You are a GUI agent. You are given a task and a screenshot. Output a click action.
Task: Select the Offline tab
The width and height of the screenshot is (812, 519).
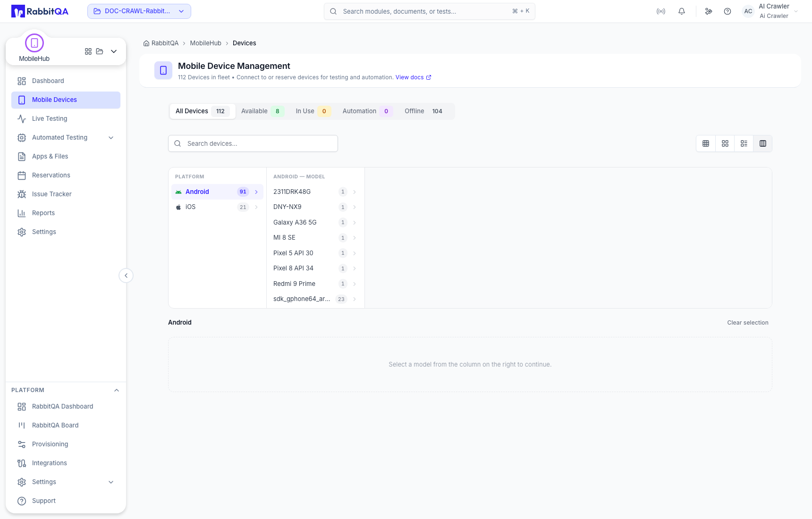(426, 111)
